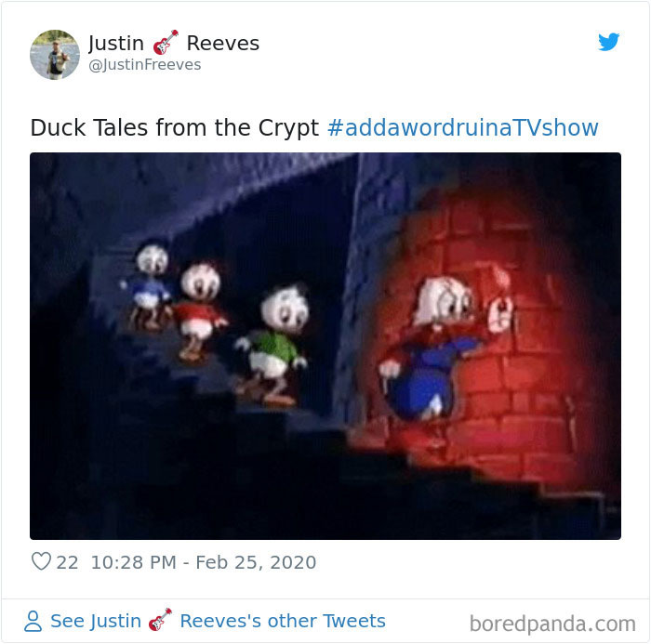Click the duckling in the red shirt
Screen dimensions: 651x644
pyautogui.click(x=200, y=311)
